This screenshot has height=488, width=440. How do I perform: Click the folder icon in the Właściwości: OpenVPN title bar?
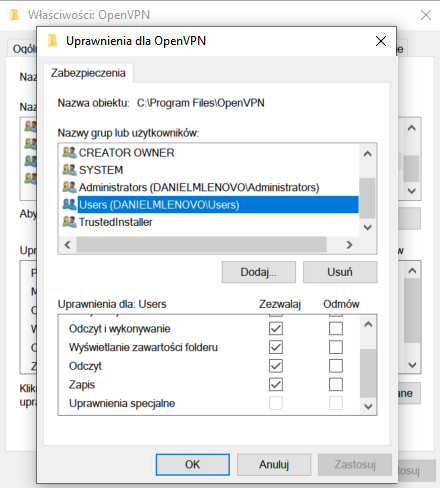pyautogui.click(x=14, y=15)
